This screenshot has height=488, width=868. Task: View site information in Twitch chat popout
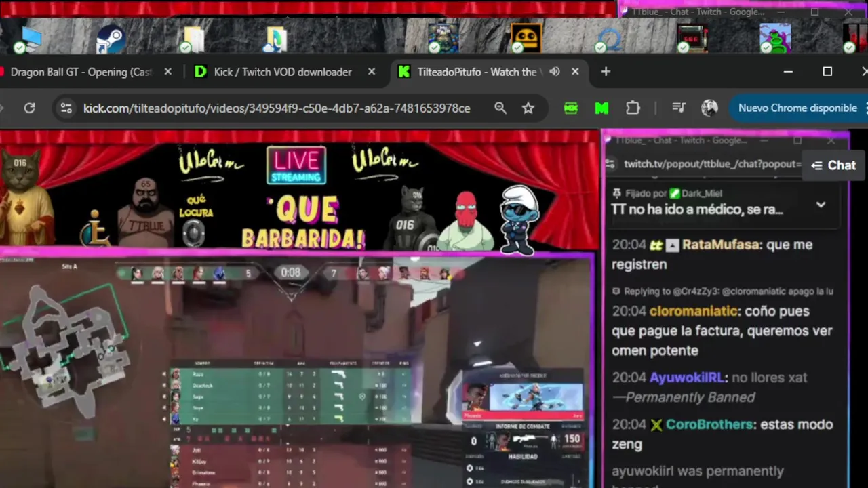[x=610, y=165]
